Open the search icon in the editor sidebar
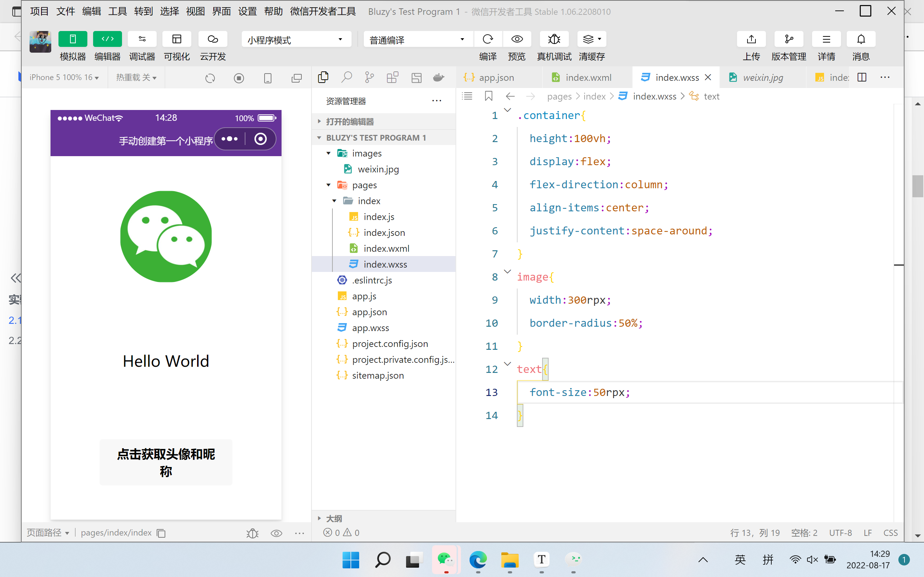The width and height of the screenshot is (924, 577). pyautogui.click(x=346, y=78)
